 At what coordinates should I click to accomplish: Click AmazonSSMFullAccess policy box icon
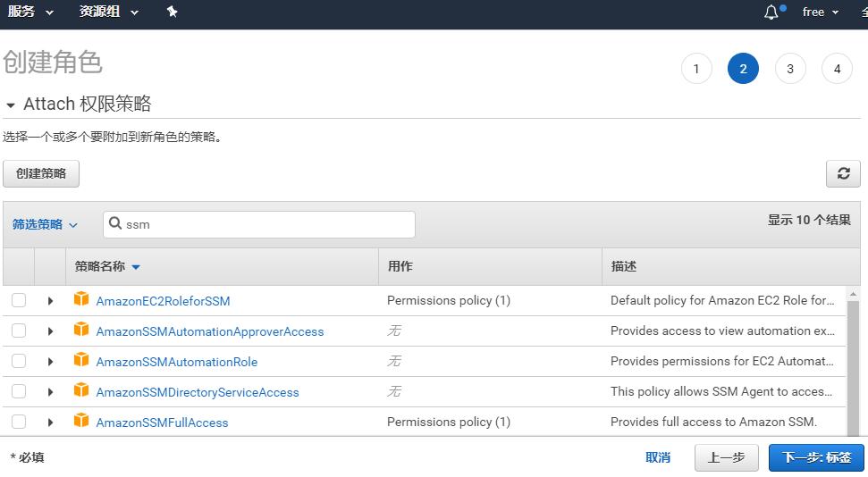point(81,421)
